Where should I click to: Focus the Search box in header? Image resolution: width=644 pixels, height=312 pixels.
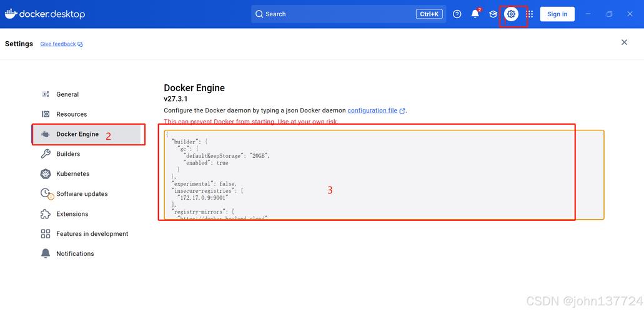tap(349, 14)
